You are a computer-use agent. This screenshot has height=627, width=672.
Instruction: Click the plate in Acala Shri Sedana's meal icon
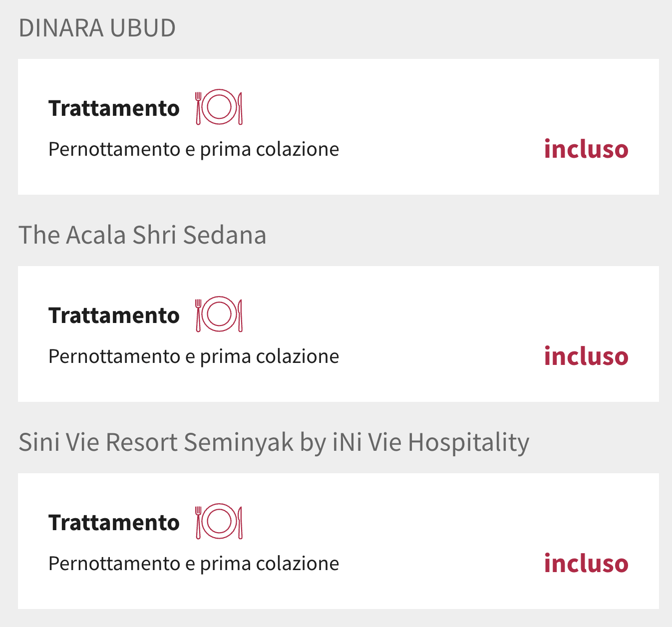click(x=219, y=314)
